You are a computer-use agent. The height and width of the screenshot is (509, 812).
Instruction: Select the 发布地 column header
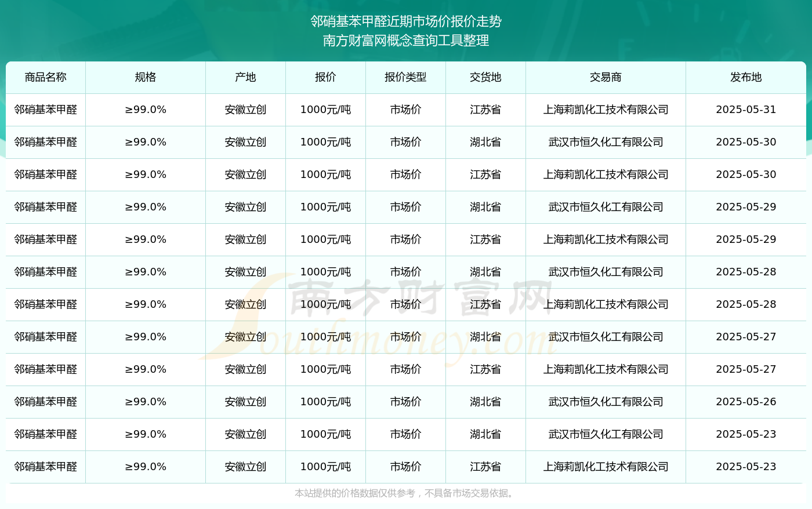click(x=746, y=77)
